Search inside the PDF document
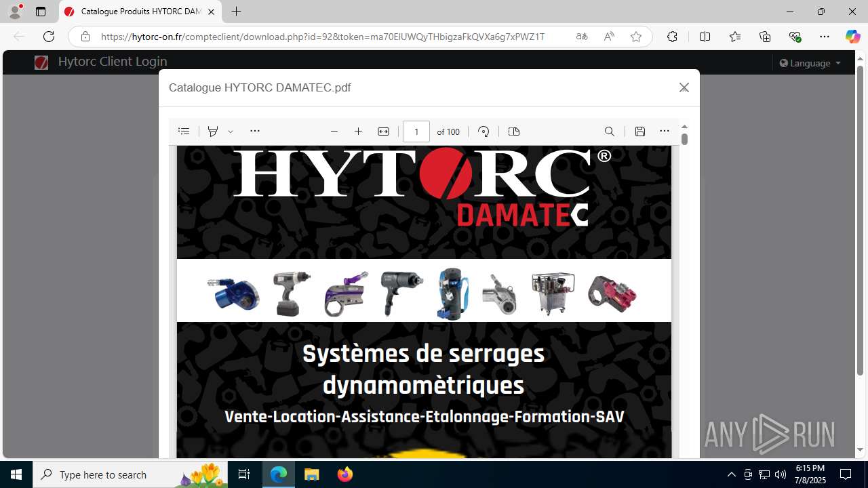Viewport: 868px width, 488px height. 610,131
